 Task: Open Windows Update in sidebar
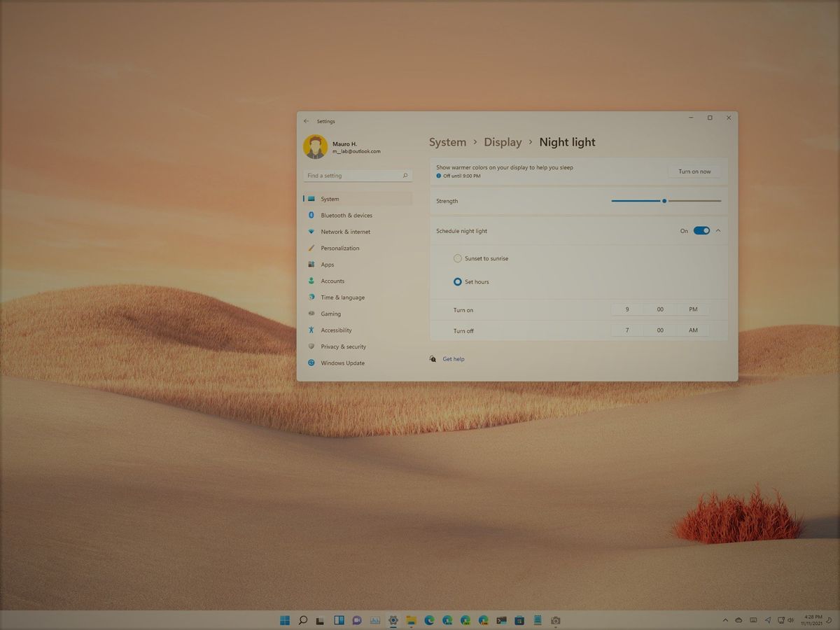tap(358, 363)
